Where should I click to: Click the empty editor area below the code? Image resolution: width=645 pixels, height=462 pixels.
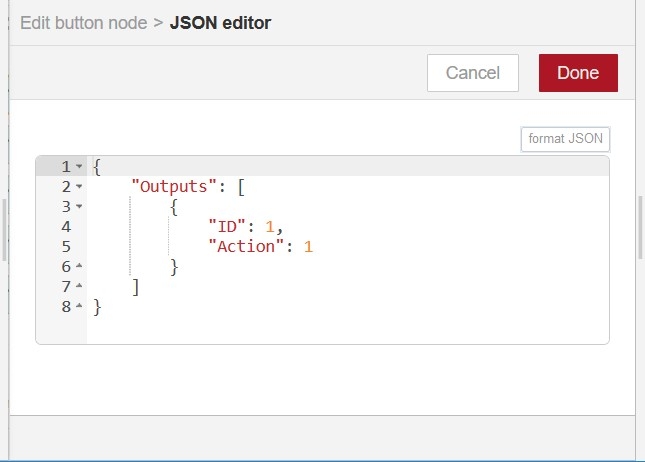pos(340,329)
